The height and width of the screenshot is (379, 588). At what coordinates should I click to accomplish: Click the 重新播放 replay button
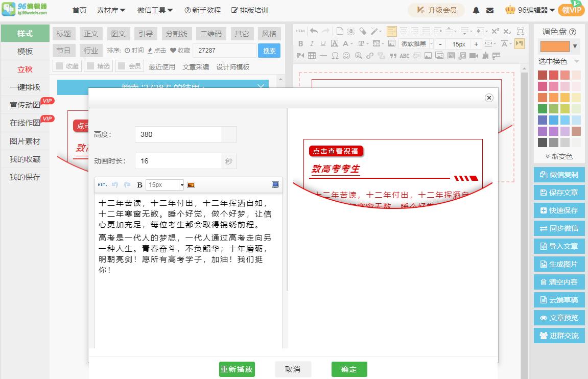[x=237, y=369]
